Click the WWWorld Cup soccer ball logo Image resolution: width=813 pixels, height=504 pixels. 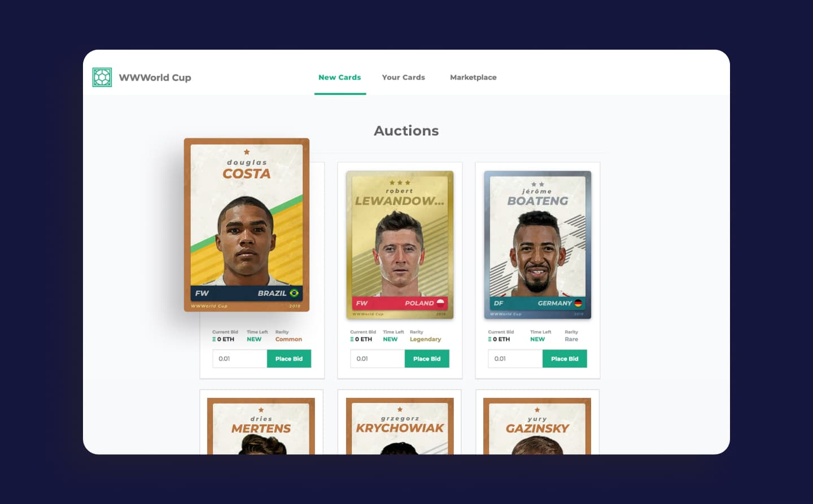tap(102, 77)
